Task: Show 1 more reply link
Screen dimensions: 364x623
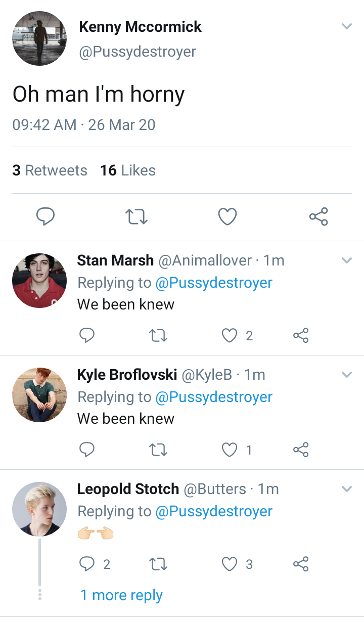Action: click(x=121, y=595)
